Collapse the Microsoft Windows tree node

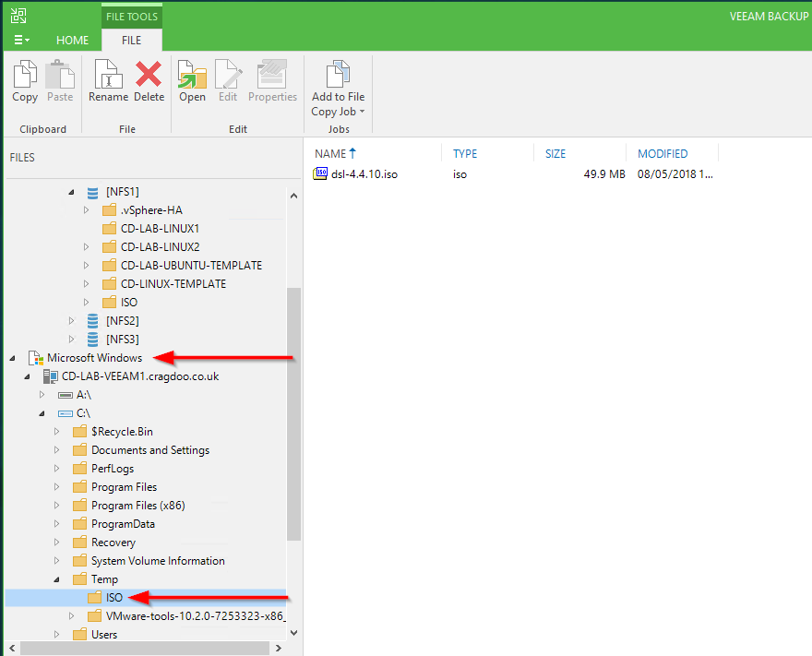tap(12, 358)
